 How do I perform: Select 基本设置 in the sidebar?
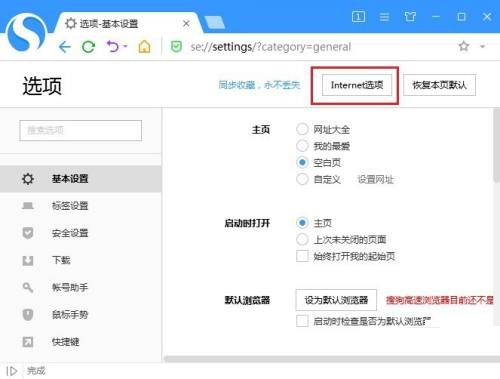click(x=81, y=179)
